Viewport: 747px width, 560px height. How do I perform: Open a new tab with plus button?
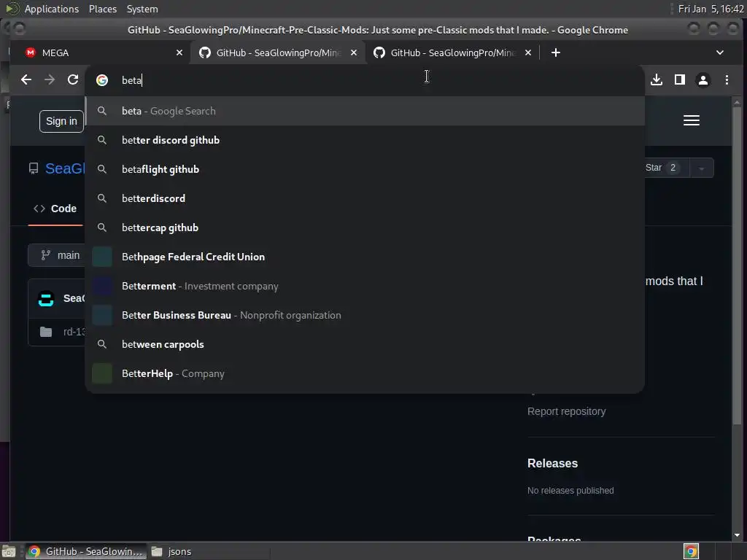(555, 52)
